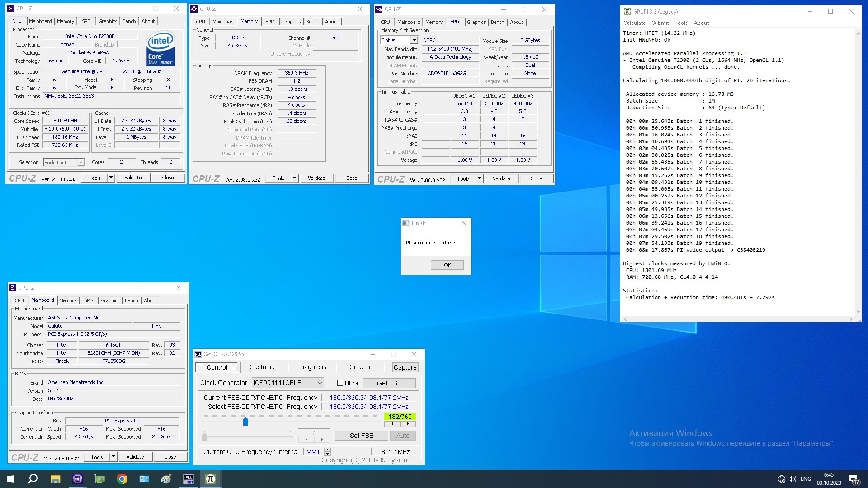Click Get FSB button

(389, 383)
